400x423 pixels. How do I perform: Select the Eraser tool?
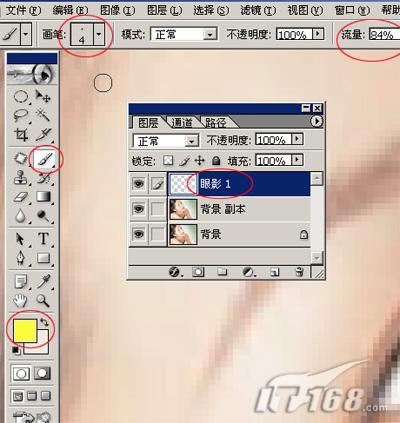(x=21, y=197)
